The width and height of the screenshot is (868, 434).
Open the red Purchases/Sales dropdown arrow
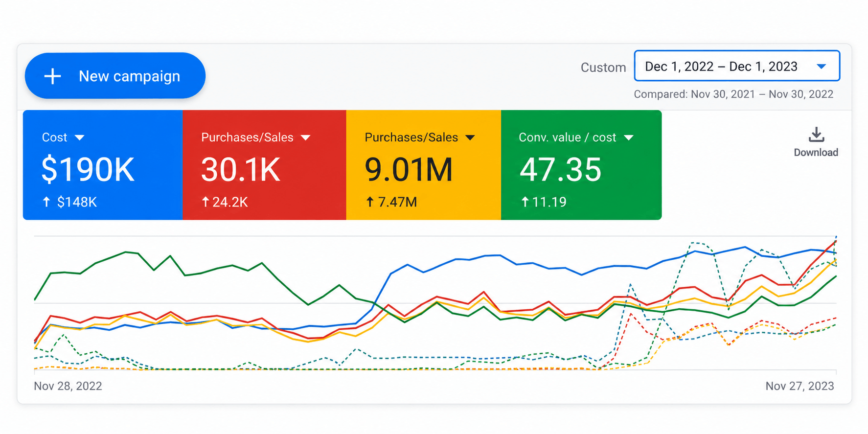click(306, 138)
